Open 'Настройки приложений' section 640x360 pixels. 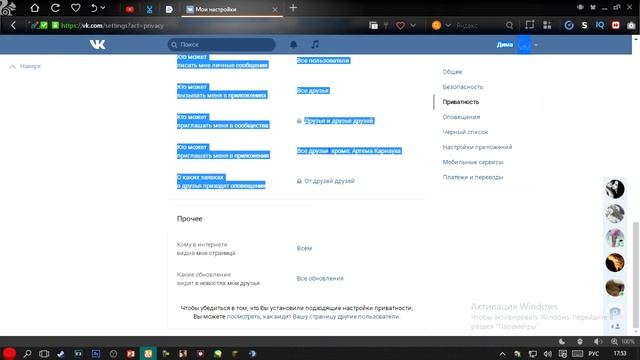coord(477,147)
